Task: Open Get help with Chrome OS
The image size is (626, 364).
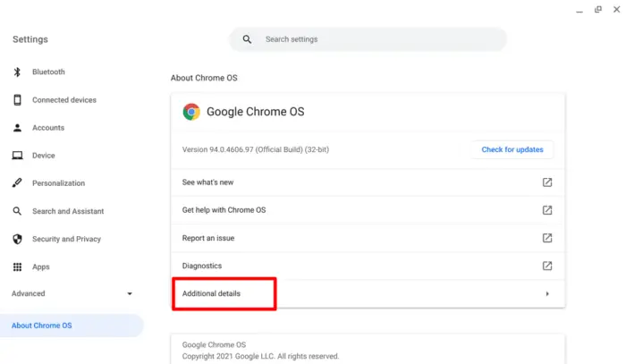Action: [x=368, y=210]
